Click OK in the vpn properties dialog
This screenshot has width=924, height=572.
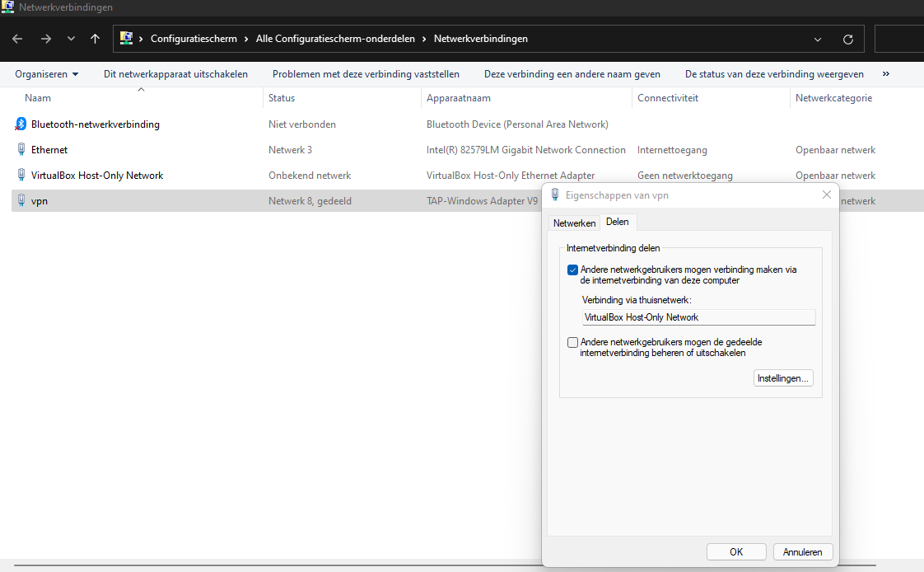[736, 552]
